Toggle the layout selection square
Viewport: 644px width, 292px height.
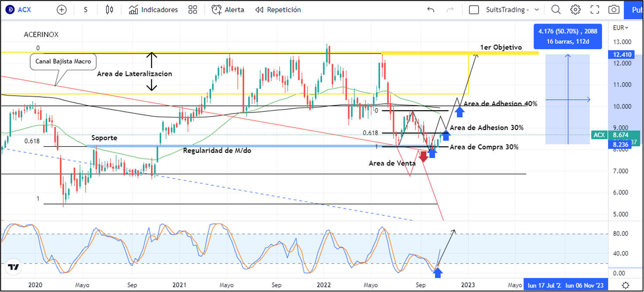coord(474,10)
